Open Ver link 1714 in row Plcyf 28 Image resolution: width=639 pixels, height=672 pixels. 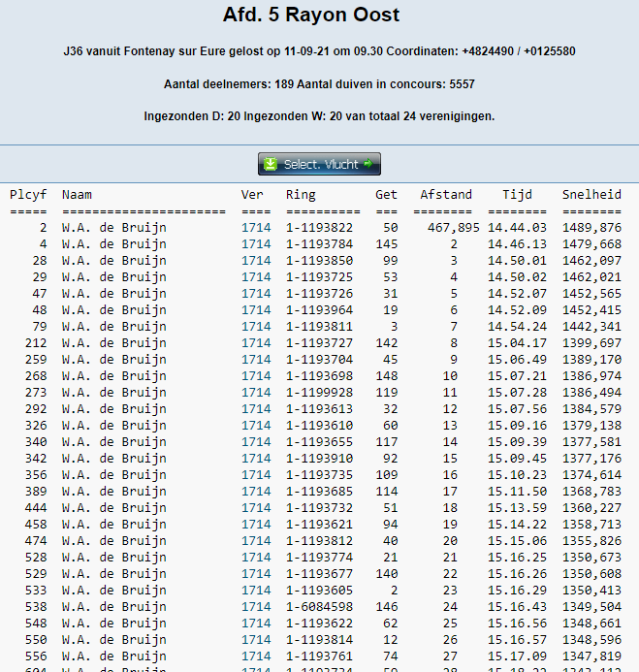point(256,261)
